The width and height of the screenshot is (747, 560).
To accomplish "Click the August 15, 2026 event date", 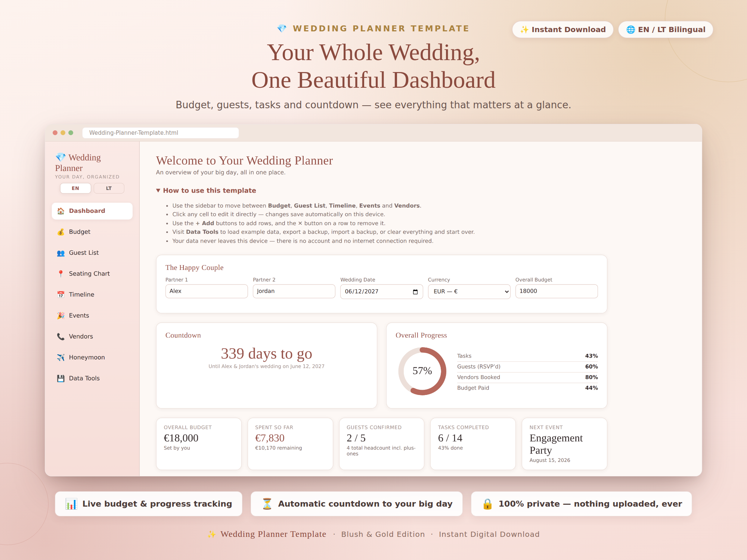I will tap(550, 460).
